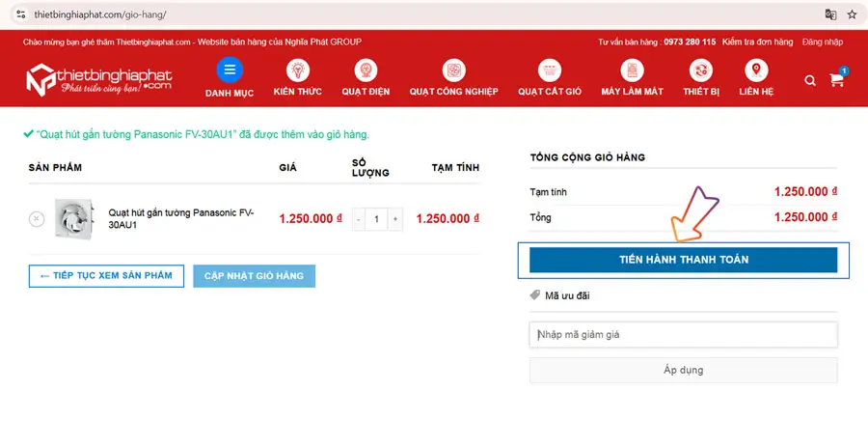The width and height of the screenshot is (868, 448).
Task: Open the Quạt Điện fan icon
Action: pos(366,70)
